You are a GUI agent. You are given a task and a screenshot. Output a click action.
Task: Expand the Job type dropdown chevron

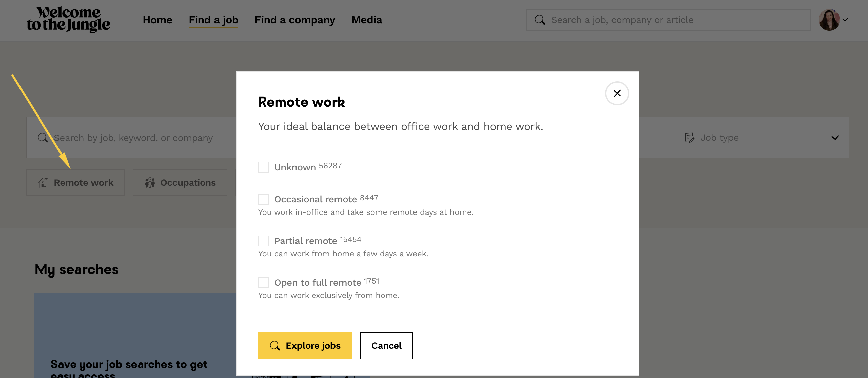[x=835, y=138]
